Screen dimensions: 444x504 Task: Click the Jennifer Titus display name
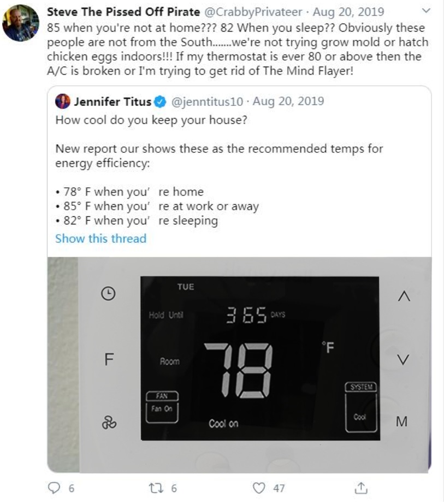[x=112, y=102]
